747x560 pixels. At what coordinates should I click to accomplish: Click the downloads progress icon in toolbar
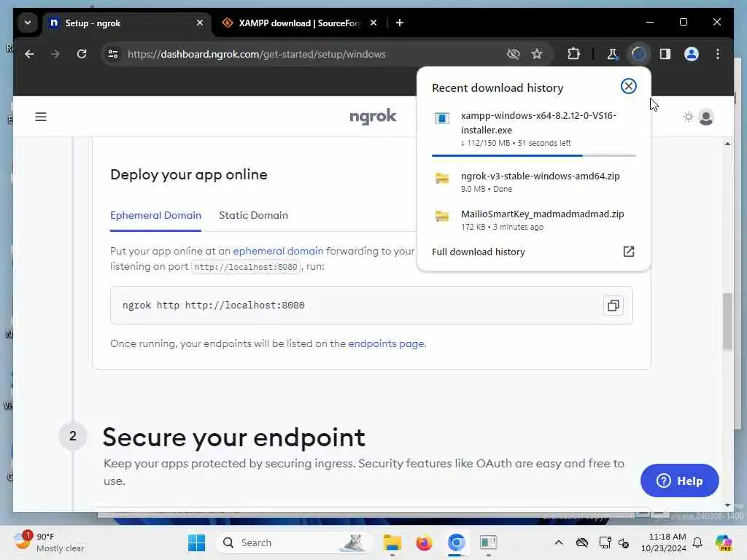pos(638,54)
